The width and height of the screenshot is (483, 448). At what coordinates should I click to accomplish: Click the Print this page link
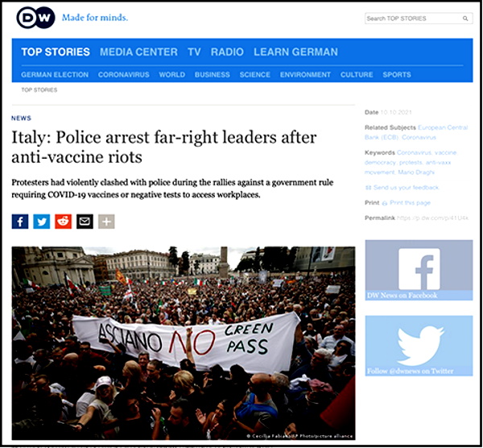(x=410, y=202)
